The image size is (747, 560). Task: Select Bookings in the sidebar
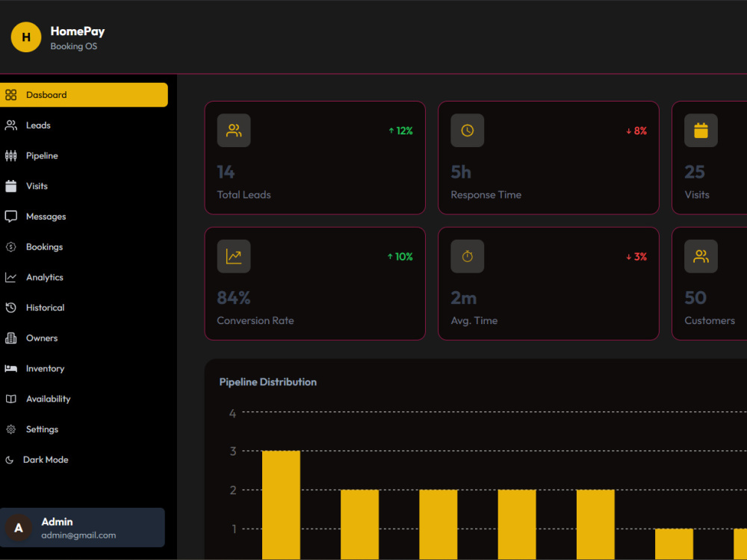(84, 246)
